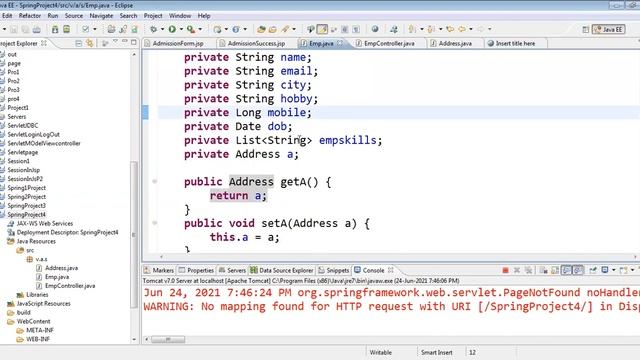Click the Last Edit Location arrow icon

(x=450, y=29)
